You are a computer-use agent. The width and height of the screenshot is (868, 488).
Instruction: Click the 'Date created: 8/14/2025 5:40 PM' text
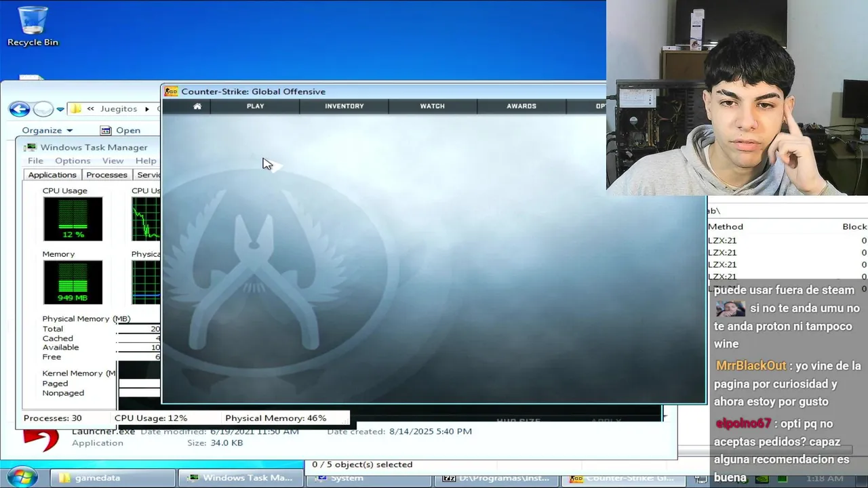pos(399,431)
